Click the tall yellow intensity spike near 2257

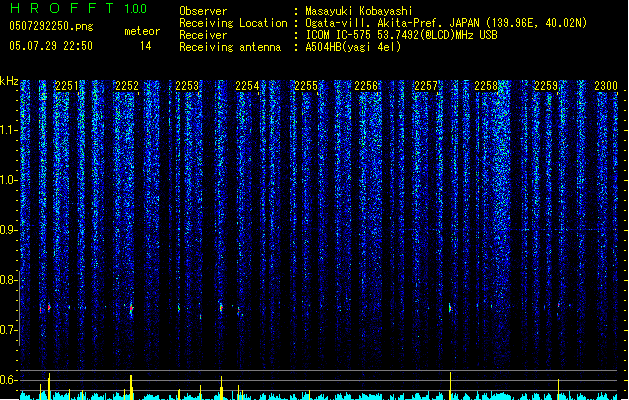450,386
